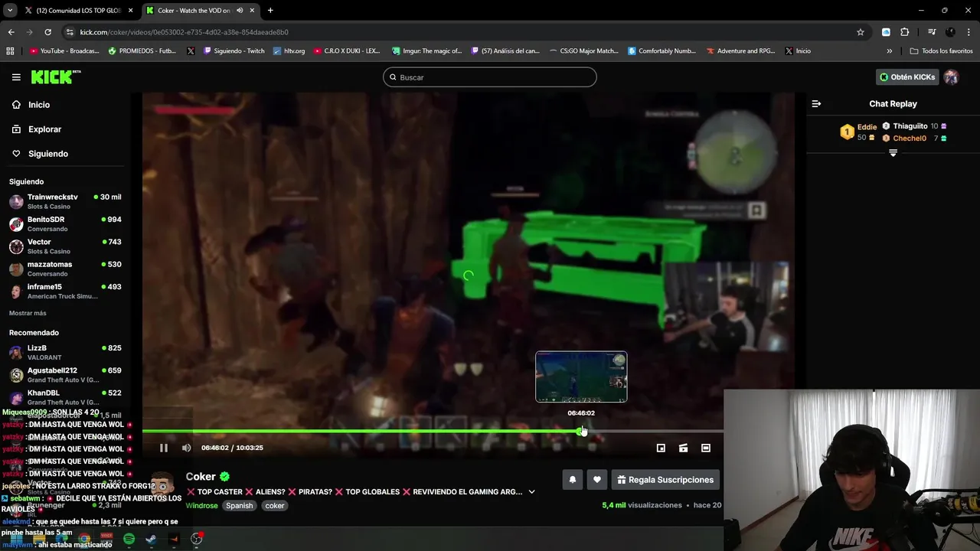Open PROMIEDOS - Futb... bookmark
Image resolution: width=980 pixels, height=551 pixels.
[143, 51]
